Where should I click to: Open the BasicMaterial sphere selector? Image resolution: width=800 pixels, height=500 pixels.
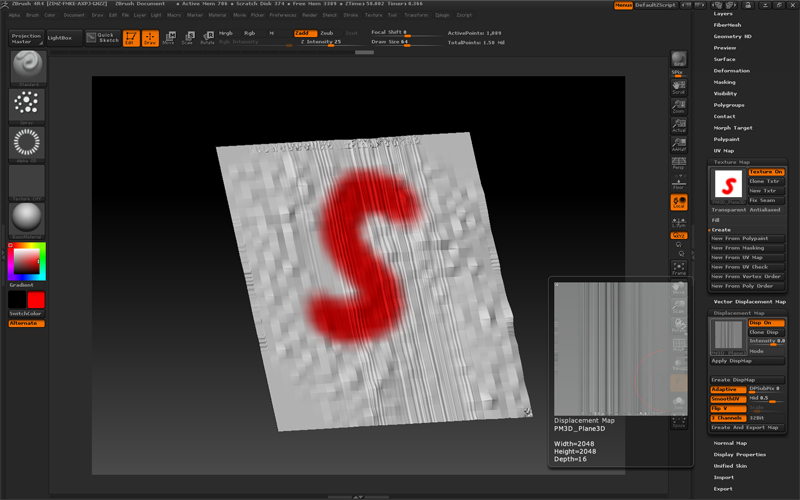(27, 221)
